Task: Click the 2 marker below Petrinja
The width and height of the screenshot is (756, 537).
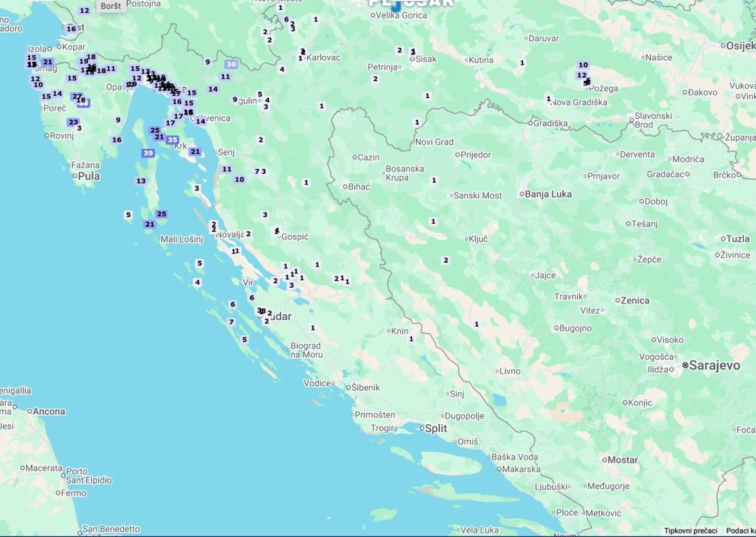Action: click(x=375, y=79)
